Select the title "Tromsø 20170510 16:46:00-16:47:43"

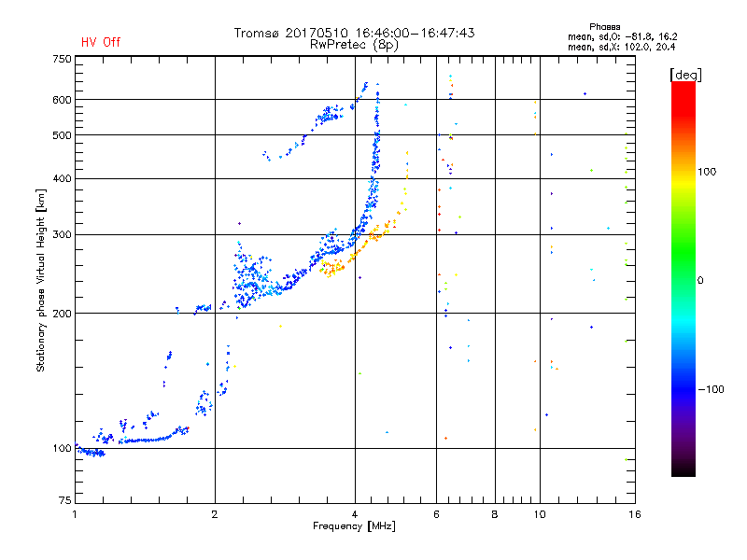point(354,33)
